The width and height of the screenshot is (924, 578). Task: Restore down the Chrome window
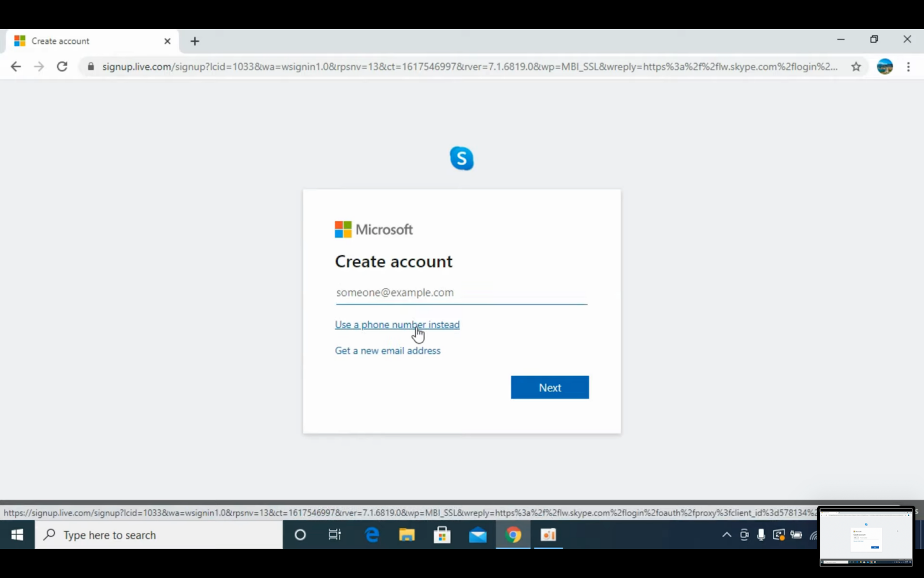click(874, 39)
